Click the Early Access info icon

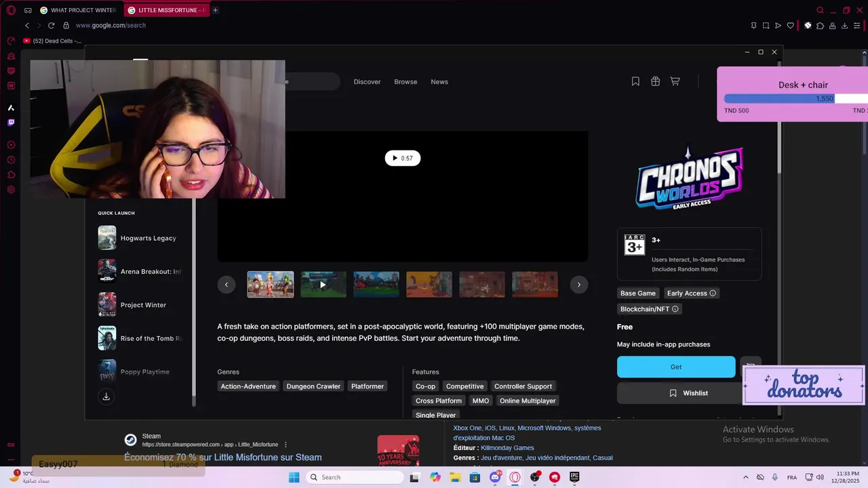click(713, 293)
